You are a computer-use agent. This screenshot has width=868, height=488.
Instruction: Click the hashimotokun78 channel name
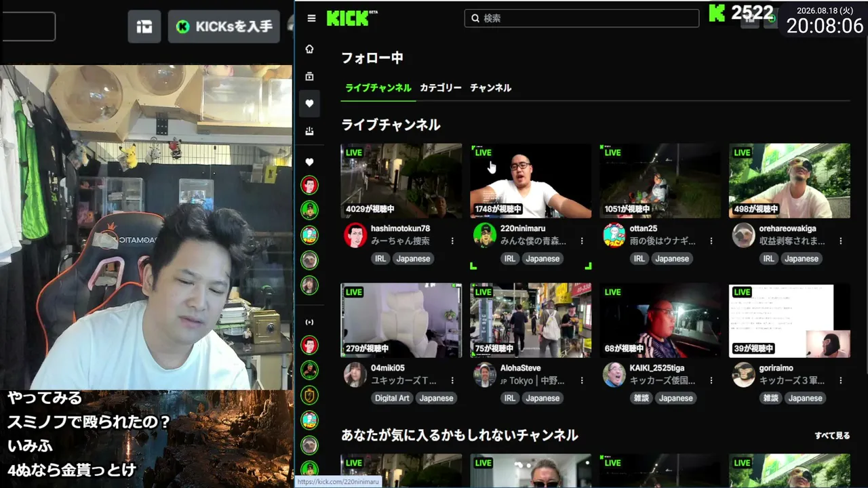point(401,228)
